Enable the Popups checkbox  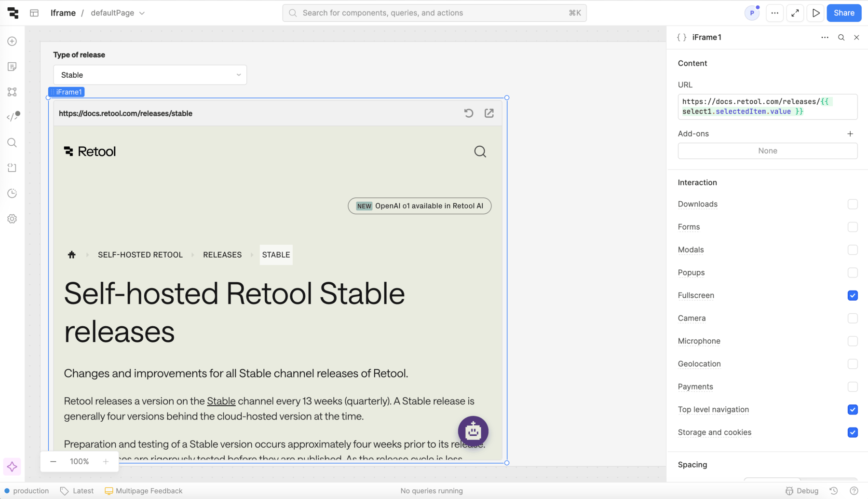pyautogui.click(x=853, y=273)
